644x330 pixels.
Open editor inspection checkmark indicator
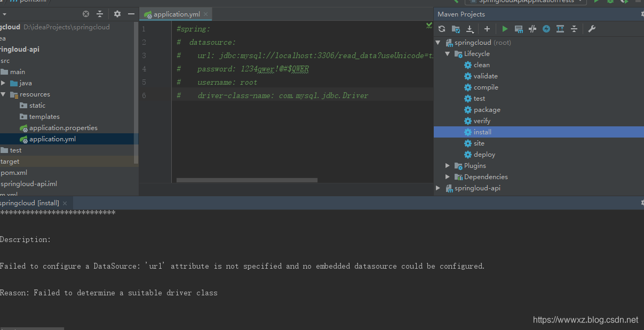tap(429, 25)
